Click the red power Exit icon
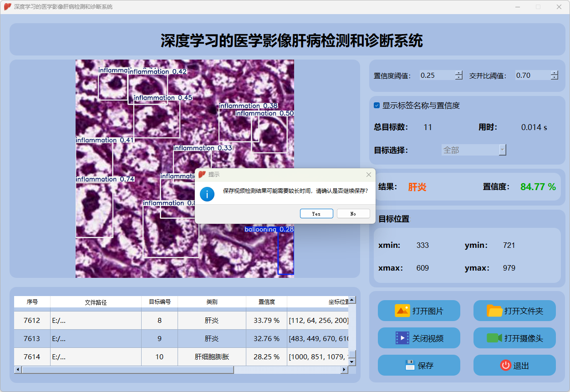The image size is (570, 392). click(x=505, y=365)
